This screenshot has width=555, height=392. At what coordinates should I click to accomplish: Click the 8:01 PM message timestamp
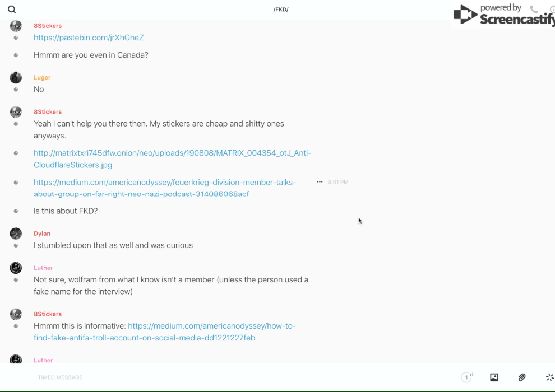click(x=338, y=182)
